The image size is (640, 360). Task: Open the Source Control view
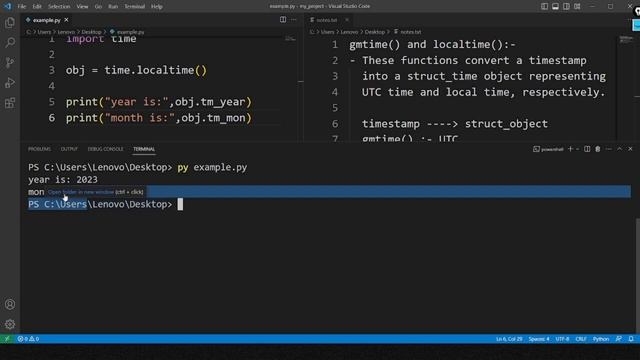(10, 62)
